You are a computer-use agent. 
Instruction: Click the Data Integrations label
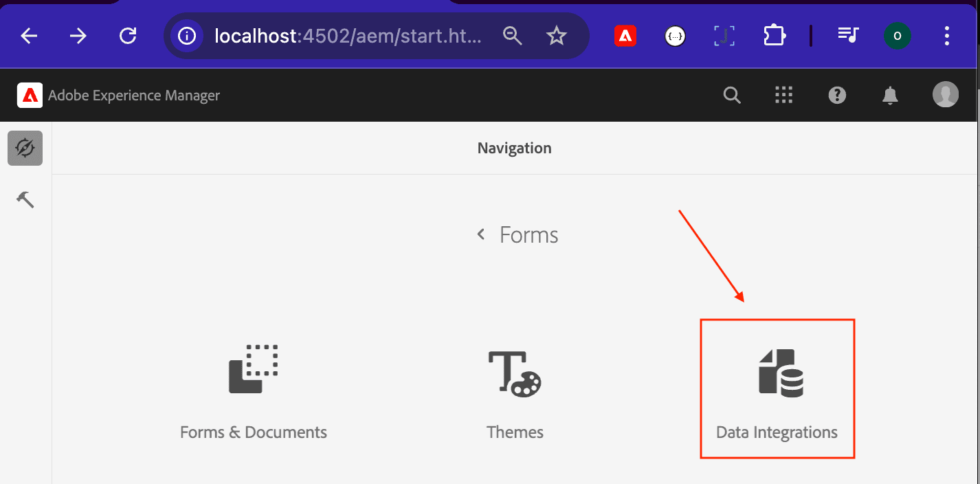tap(777, 432)
